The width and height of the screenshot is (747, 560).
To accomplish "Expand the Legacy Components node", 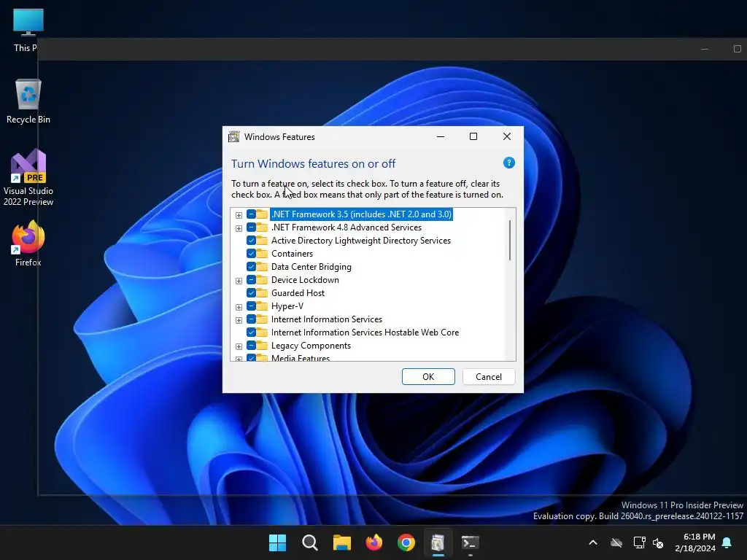I will click(239, 346).
